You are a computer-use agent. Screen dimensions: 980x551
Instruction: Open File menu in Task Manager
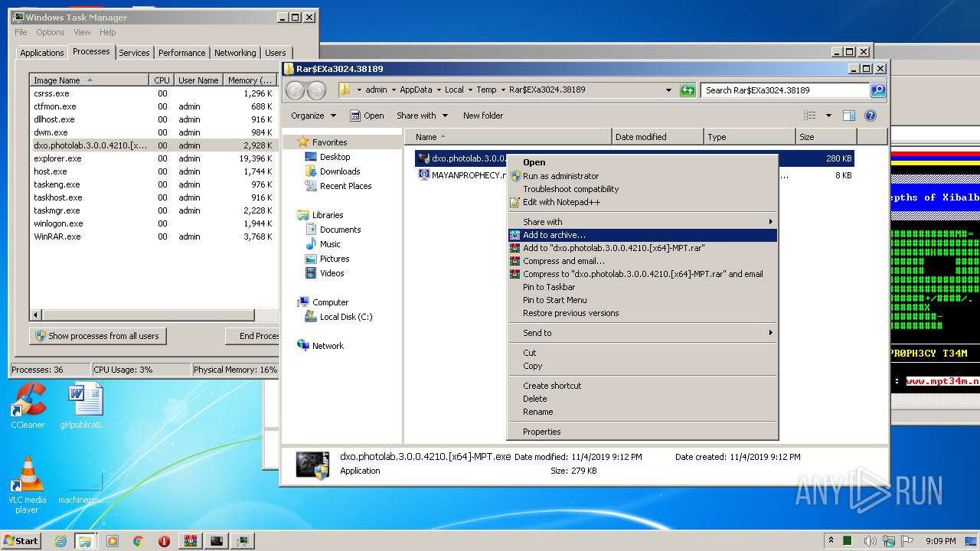(21, 32)
